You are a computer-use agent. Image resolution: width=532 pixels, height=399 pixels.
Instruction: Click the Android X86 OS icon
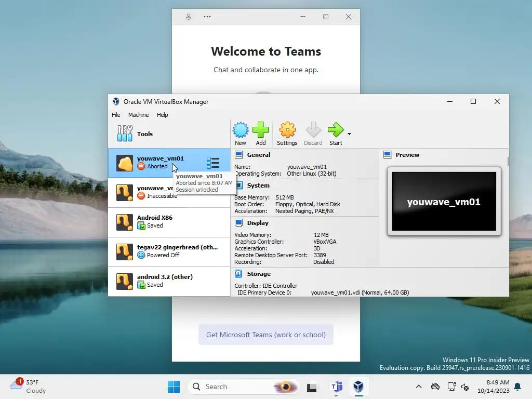(x=125, y=222)
